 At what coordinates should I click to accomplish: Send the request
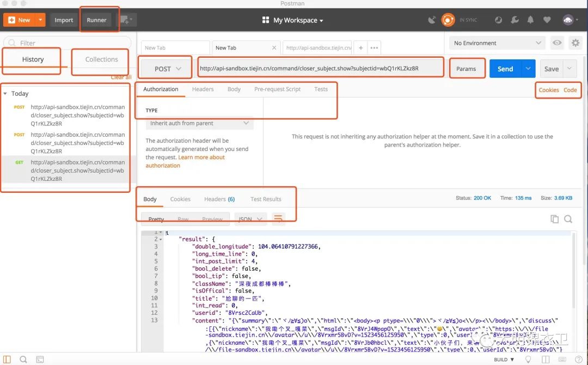[505, 69]
